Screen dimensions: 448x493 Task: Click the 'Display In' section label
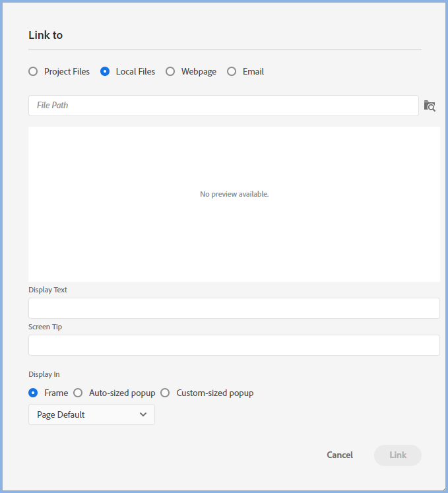click(x=44, y=374)
